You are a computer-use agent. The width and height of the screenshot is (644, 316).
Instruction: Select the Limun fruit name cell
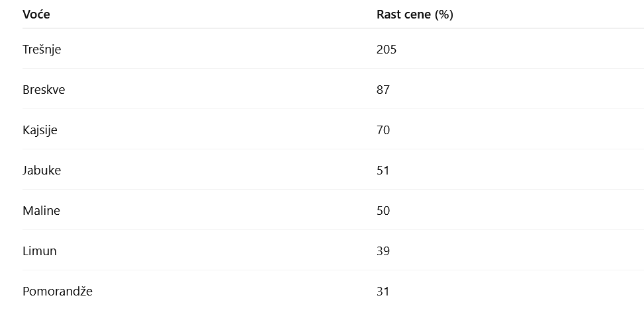pyautogui.click(x=40, y=251)
